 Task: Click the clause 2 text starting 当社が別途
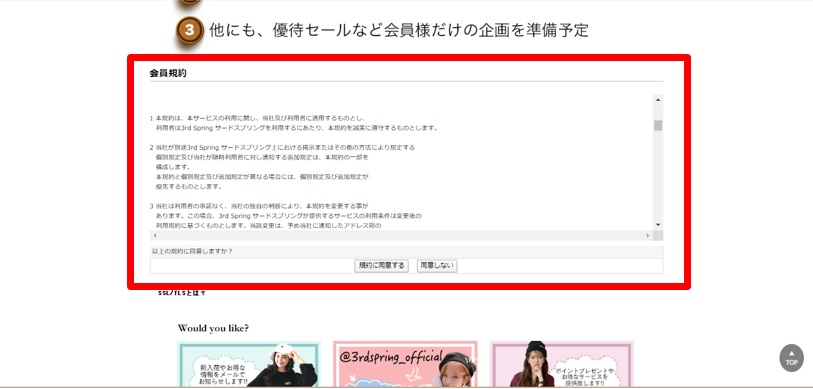pyautogui.click(x=283, y=167)
